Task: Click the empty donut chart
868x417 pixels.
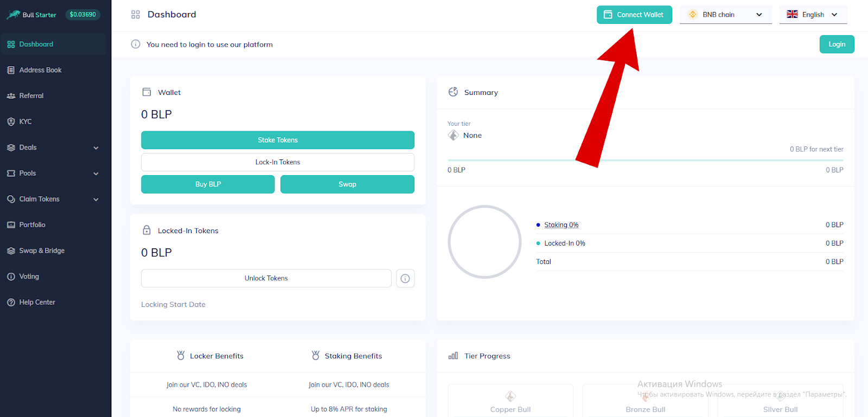Action: click(x=484, y=242)
